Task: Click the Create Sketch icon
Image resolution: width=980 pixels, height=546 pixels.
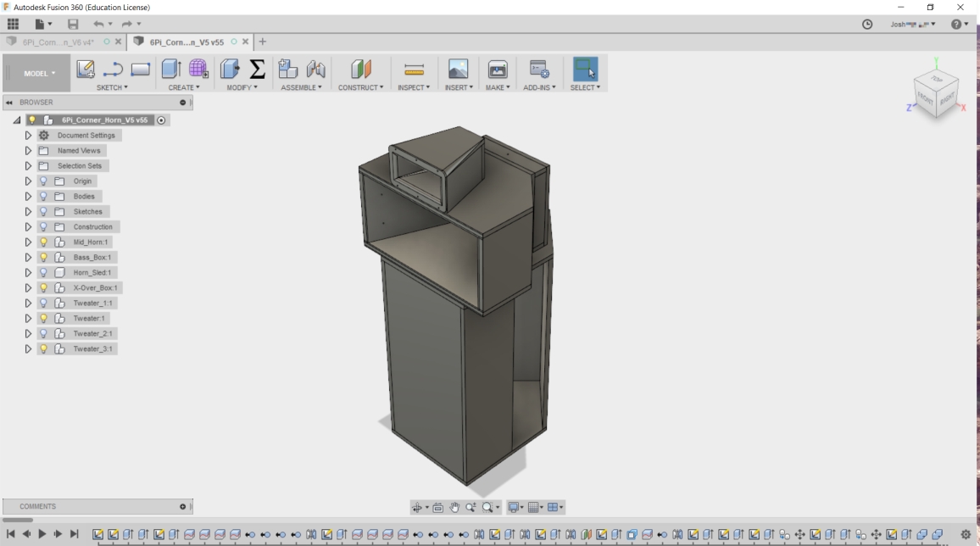Action: click(x=85, y=70)
